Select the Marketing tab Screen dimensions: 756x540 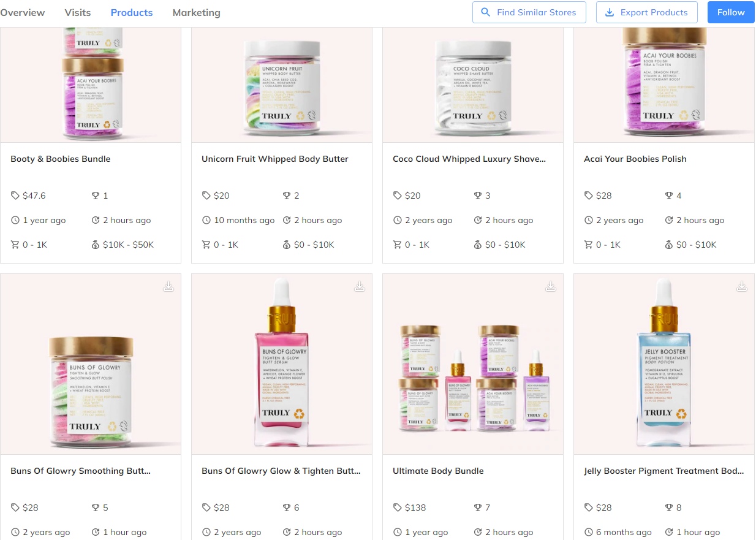point(197,12)
